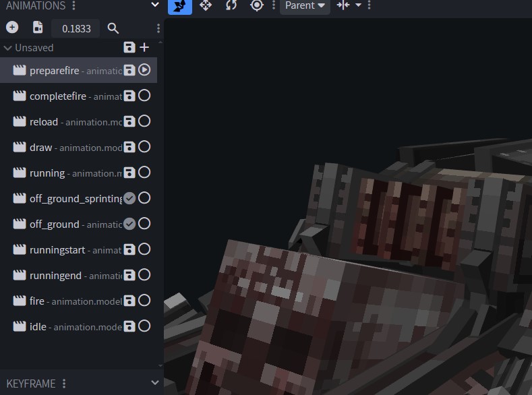Enable playback circle for running
Screen dimensions: 532x395
click(144, 173)
